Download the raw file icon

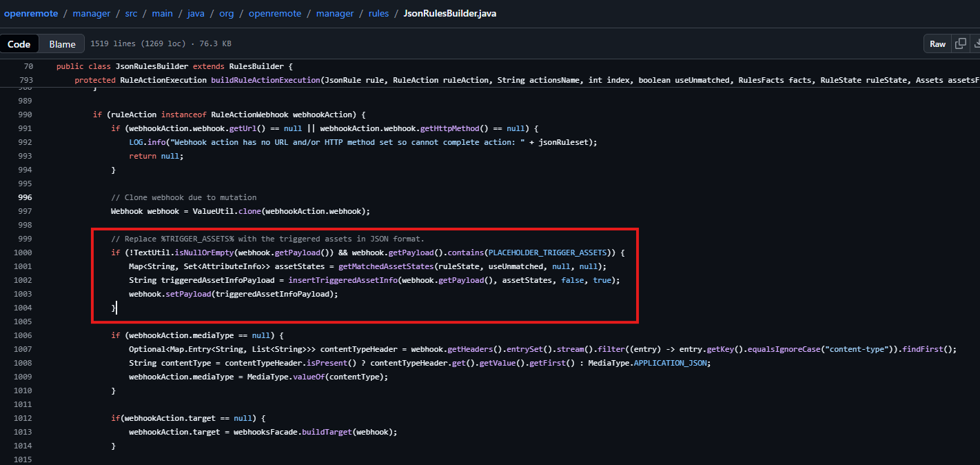[976, 43]
